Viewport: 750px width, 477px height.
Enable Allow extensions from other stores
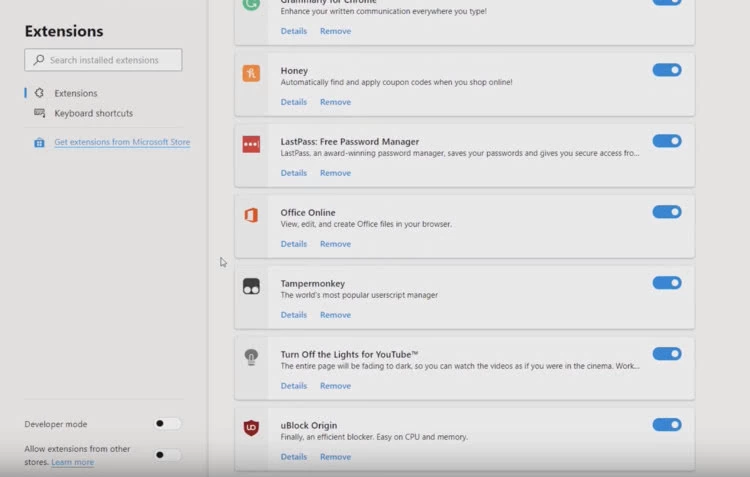pyautogui.click(x=167, y=455)
